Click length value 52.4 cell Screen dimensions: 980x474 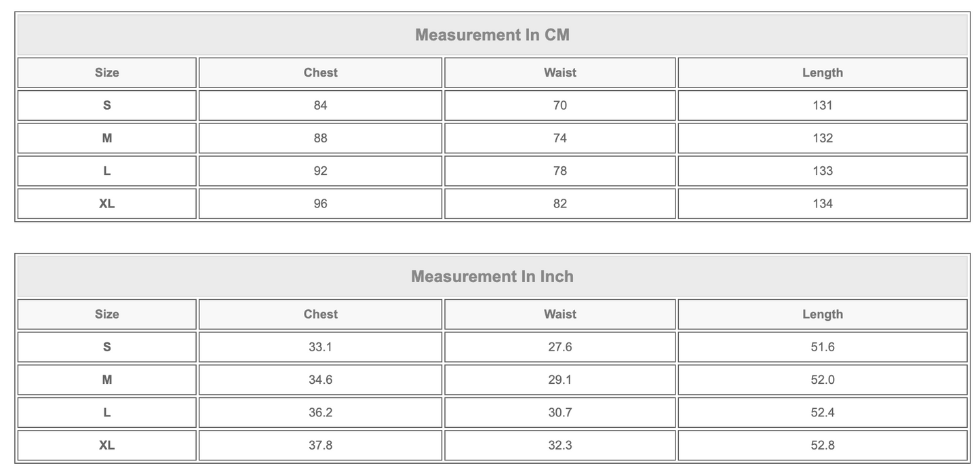[x=823, y=412]
